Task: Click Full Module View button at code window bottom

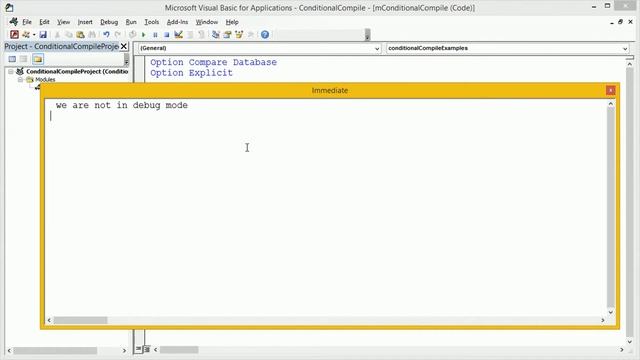Action: [x=147, y=349]
